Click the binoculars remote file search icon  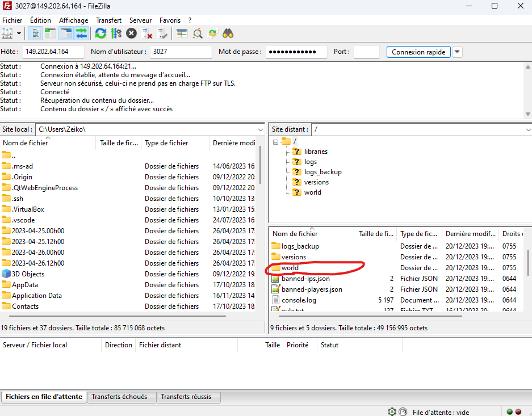(228, 33)
